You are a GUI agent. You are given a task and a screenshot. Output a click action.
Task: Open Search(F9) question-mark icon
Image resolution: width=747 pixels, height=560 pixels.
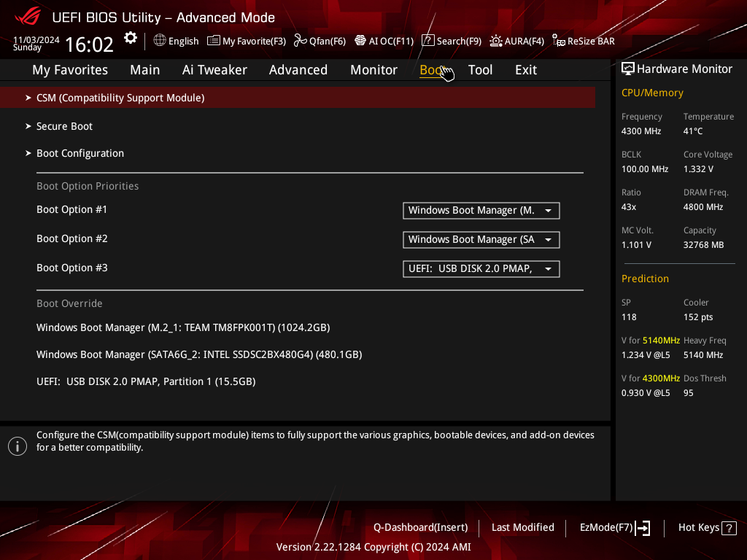[x=427, y=41]
